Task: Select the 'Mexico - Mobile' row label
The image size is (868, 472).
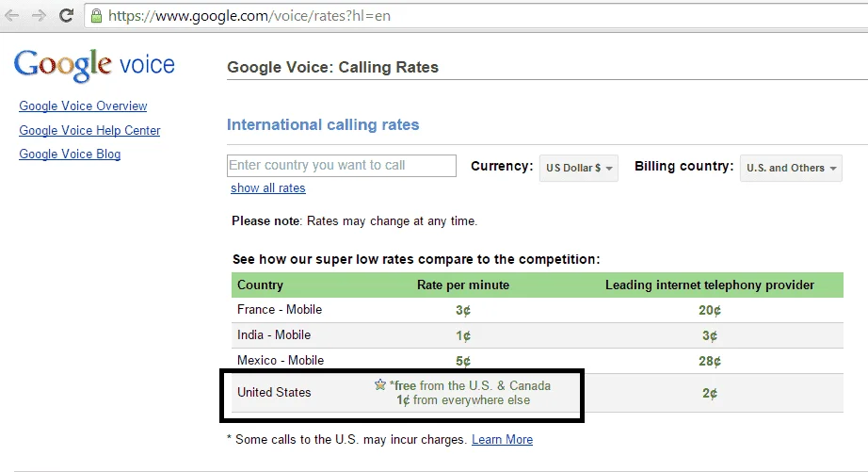Action: tap(281, 360)
